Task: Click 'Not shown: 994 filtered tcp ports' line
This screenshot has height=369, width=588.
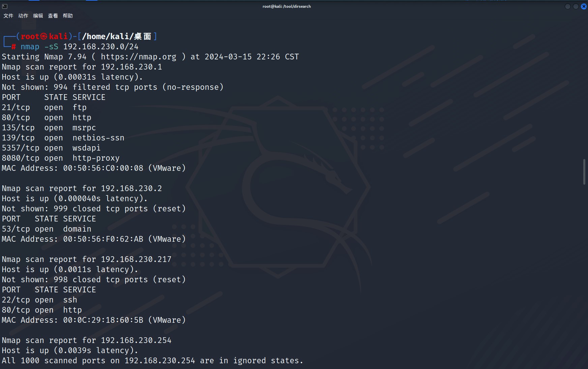Action: (x=113, y=87)
